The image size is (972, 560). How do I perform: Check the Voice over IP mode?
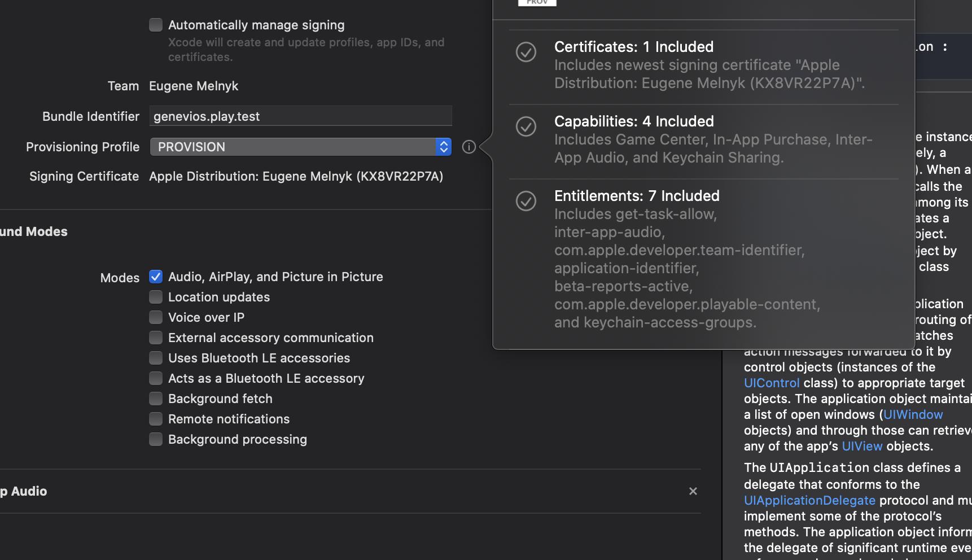(x=156, y=317)
